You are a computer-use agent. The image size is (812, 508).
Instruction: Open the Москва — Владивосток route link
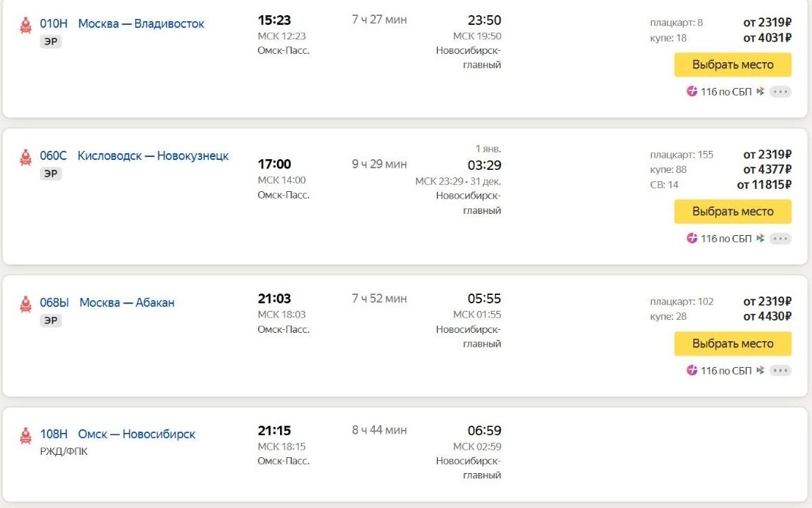(141, 24)
